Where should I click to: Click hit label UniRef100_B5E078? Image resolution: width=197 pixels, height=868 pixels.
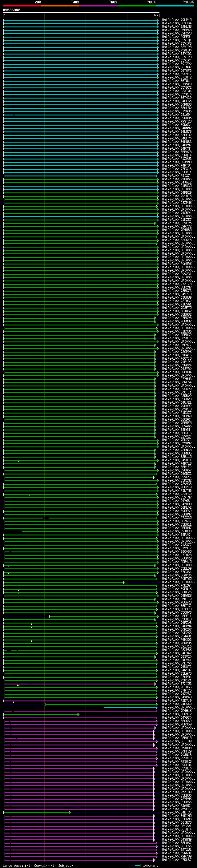[177, 152]
